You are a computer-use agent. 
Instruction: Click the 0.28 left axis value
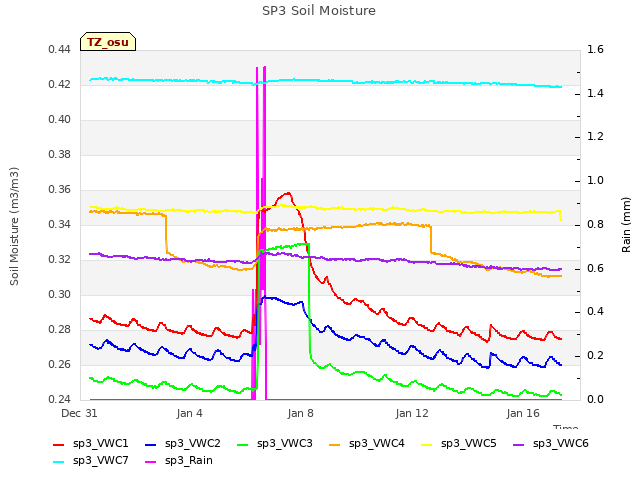[59, 329]
